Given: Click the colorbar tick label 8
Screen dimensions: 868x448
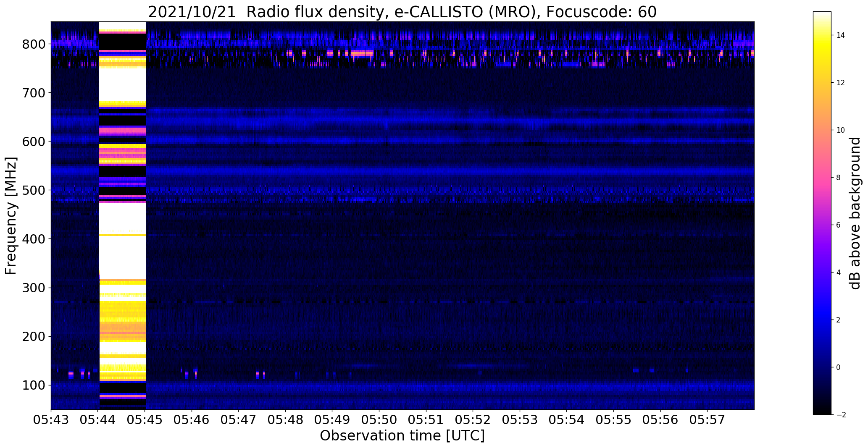Looking at the screenshot, I should click(x=839, y=178).
